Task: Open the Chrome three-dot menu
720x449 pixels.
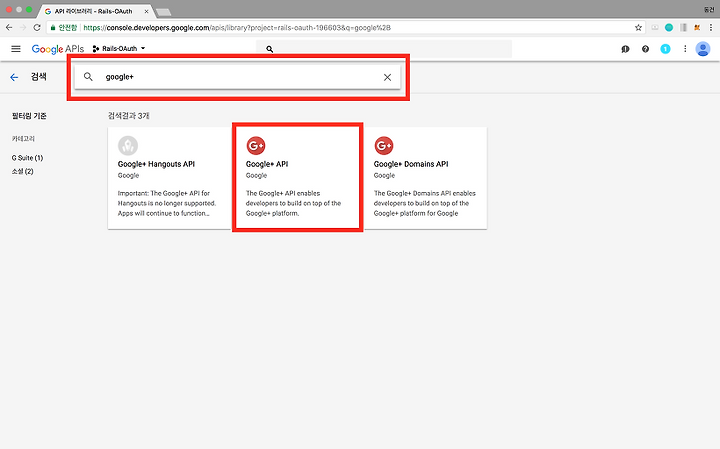Action: [x=711, y=28]
